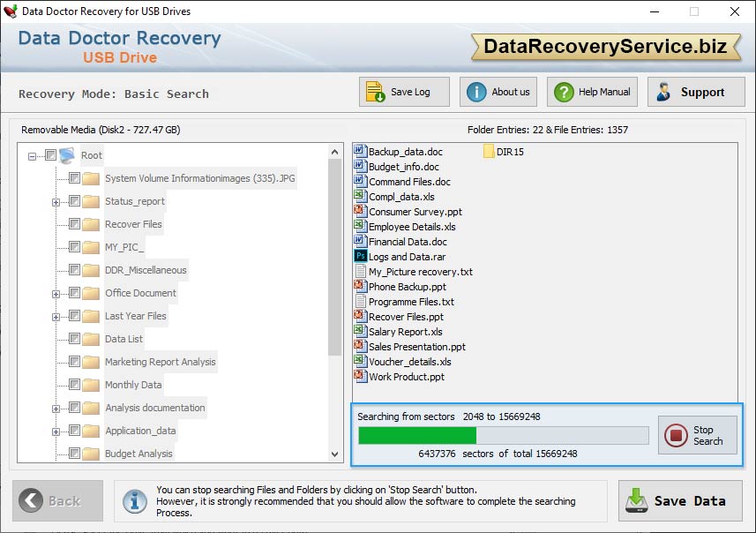Viewport: 756px width, 533px height.
Task: Check the Marketing Report Analysis checkbox
Action: (74, 361)
